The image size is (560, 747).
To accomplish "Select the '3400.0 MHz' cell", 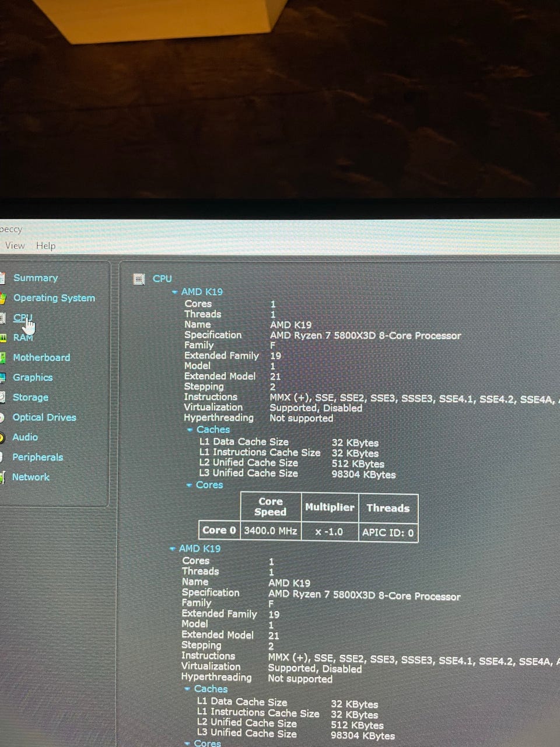I will point(271,531).
